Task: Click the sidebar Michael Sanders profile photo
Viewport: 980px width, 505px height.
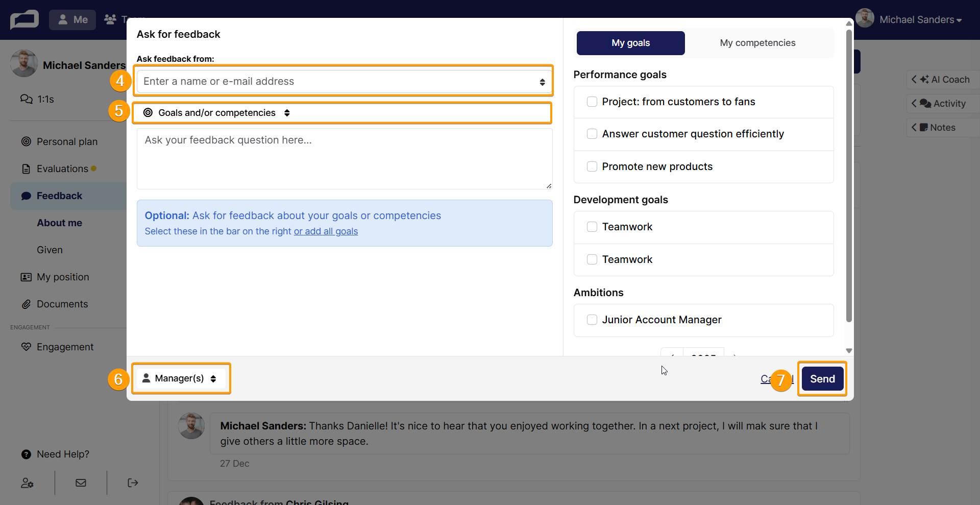Action: (x=24, y=64)
